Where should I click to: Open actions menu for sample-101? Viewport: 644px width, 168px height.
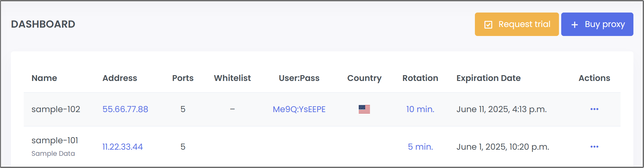(594, 147)
